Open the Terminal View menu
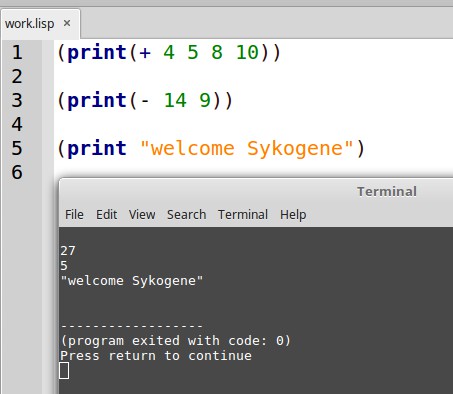This screenshot has height=394, width=453. click(142, 215)
